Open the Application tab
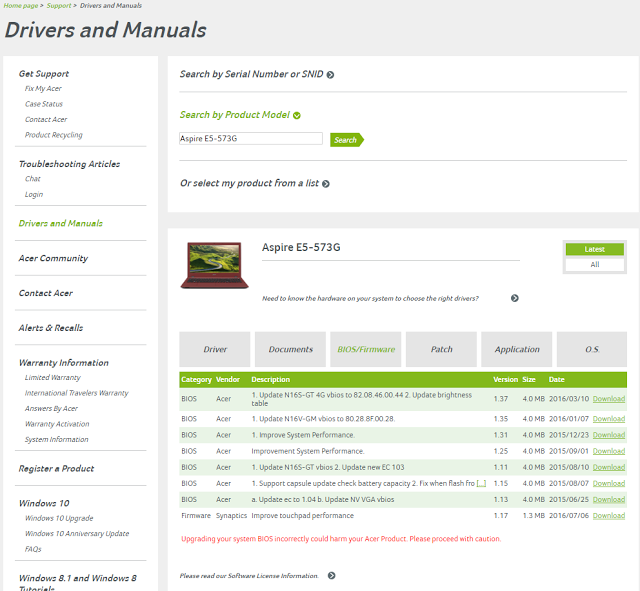Image resolution: width=640 pixels, height=591 pixels. click(x=517, y=350)
